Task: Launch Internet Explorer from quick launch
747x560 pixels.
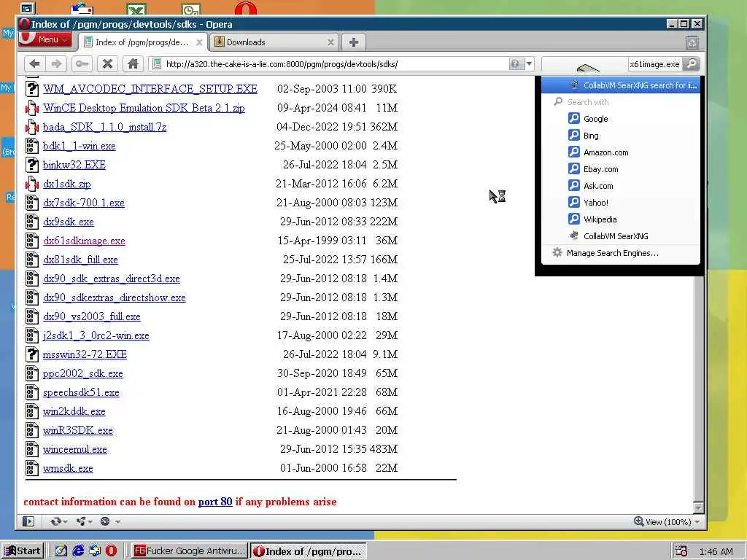Action: click(x=78, y=551)
